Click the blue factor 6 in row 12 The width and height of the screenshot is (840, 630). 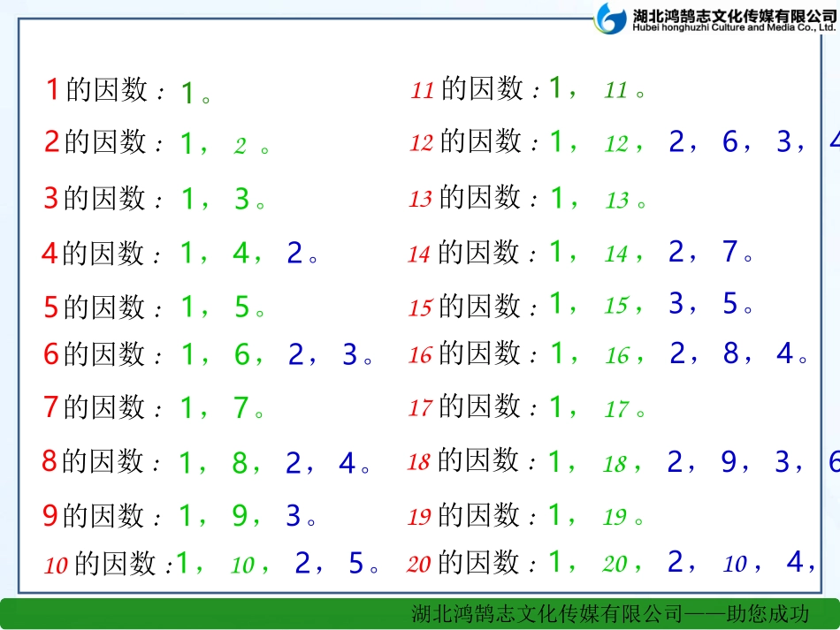point(730,141)
